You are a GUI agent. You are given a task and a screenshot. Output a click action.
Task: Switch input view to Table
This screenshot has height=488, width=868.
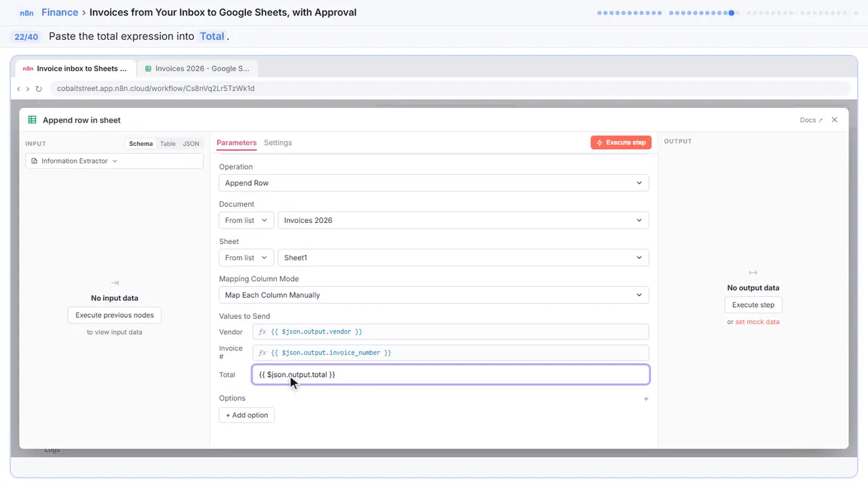pyautogui.click(x=167, y=144)
